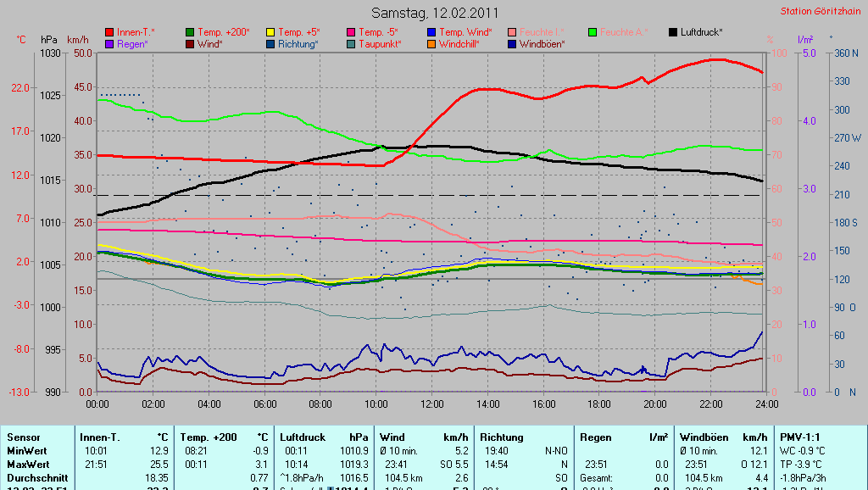Click the yellow Temp. +5 legend square
Viewport: 868px width, 490px height.
coord(270,32)
